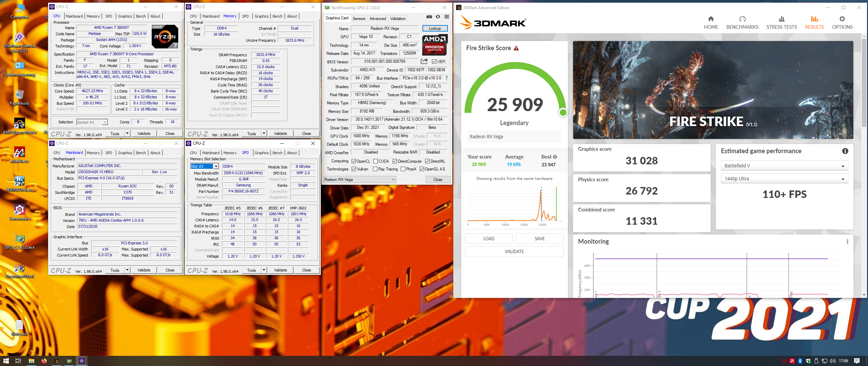Click the VALIDATE button in 3DMark

point(514,251)
